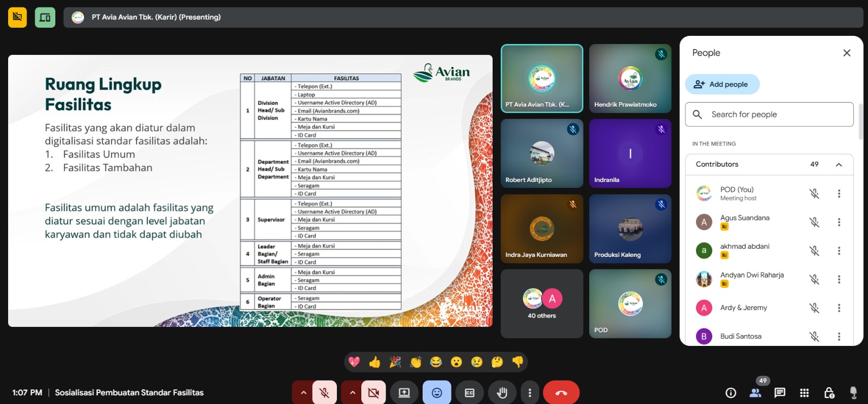The height and width of the screenshot is (404, 868).
Task: Close the People panel
Action: click(846, 53)
